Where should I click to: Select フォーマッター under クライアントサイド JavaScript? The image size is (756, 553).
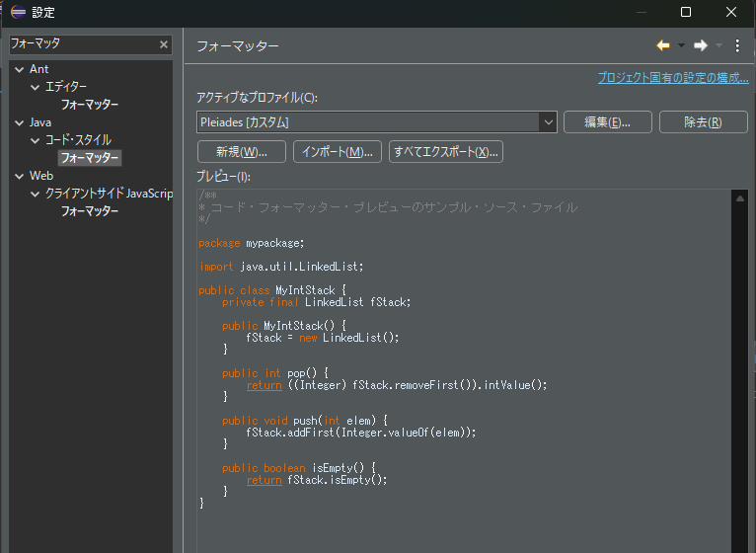[x=89, y=211]
